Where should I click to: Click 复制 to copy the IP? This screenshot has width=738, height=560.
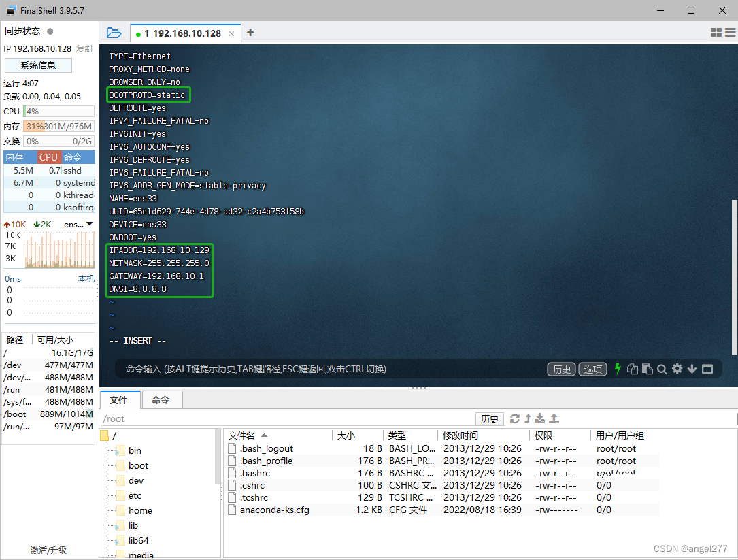pos(84,49)
